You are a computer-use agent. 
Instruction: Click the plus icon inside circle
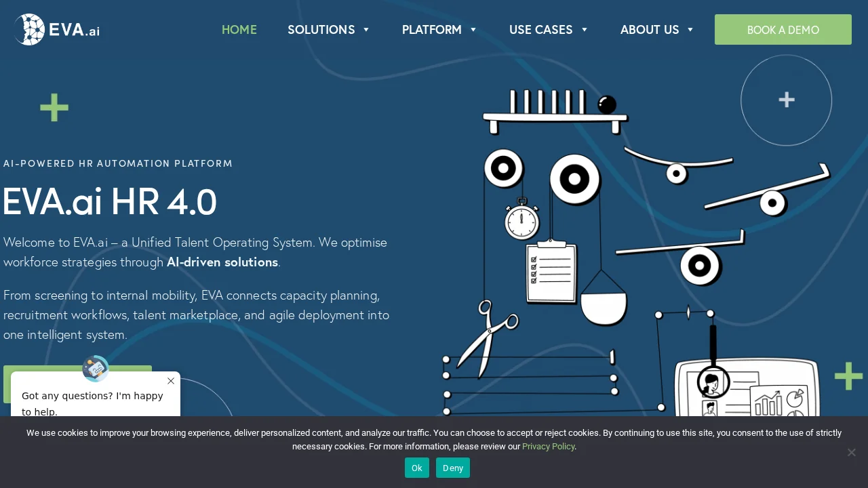(786, 100)
